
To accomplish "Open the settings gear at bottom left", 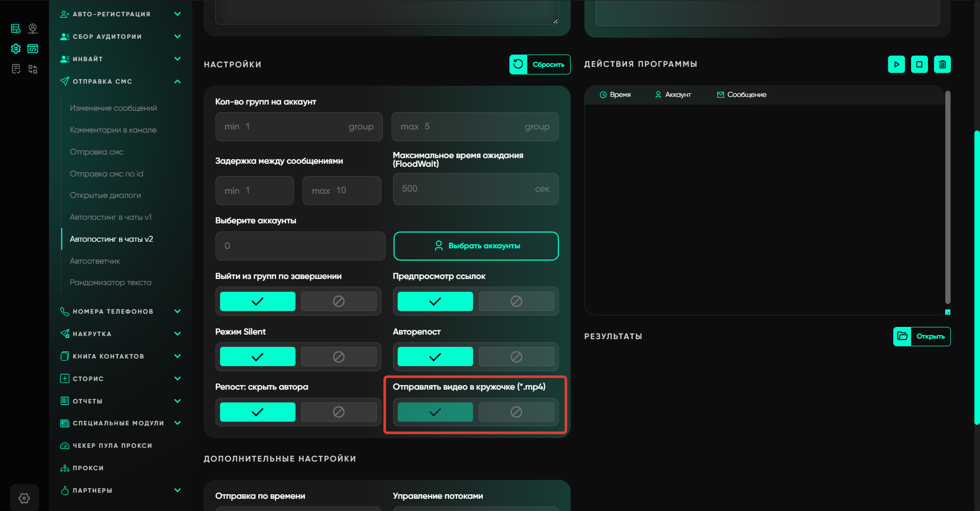I will (x=24, y=498).
